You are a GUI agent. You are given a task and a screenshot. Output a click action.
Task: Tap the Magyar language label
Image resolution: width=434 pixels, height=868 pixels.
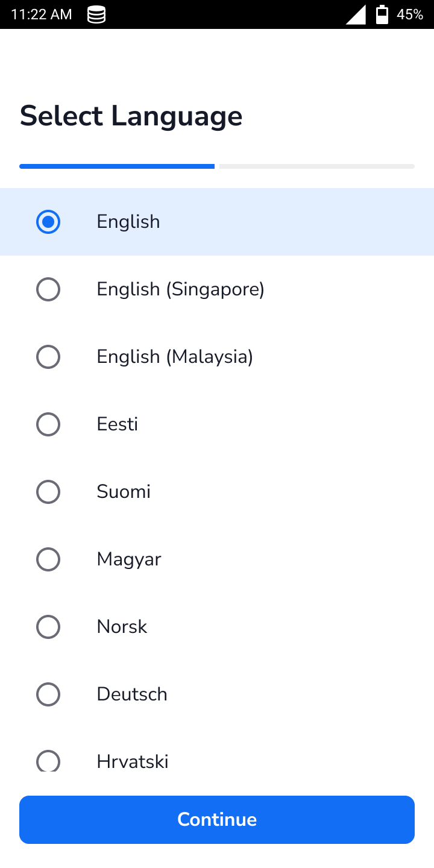129,559
